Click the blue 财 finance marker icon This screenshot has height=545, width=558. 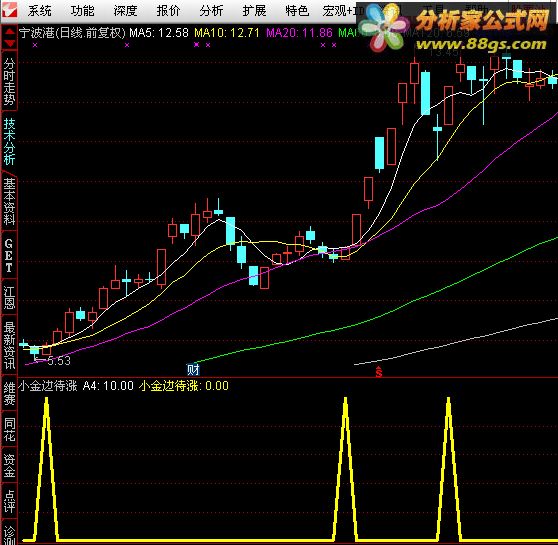coord(193,370)
